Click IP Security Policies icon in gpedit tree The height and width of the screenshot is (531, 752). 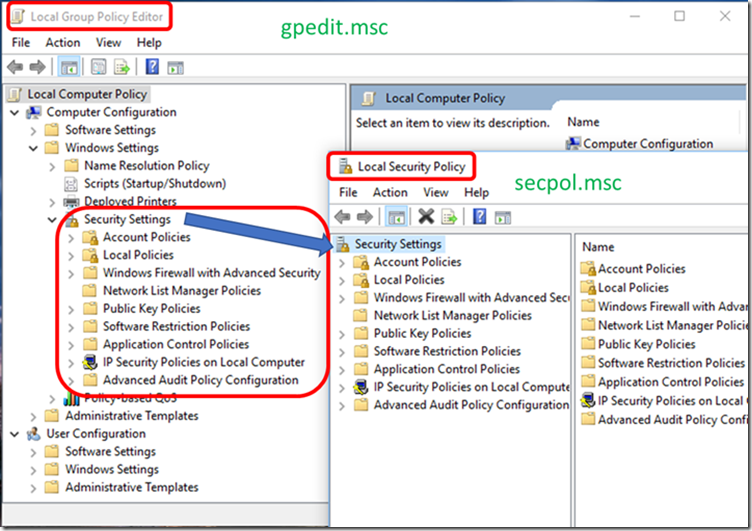tap(90, 362)
